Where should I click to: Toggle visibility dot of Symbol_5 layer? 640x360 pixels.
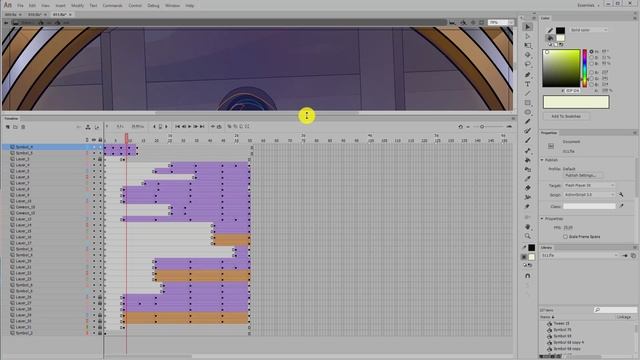94,153
